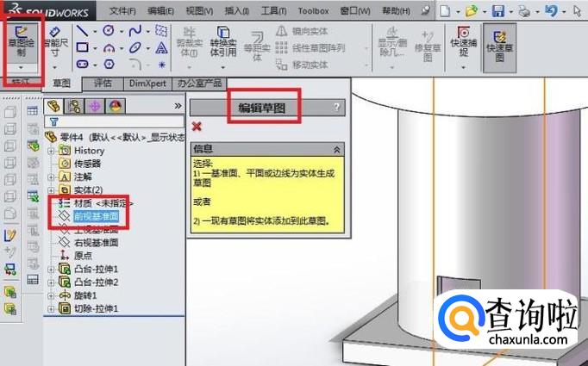Click the 快速捕捉 quick snaps tool
The height and width of the screenshot is (366, 588).
coord(464,41)
